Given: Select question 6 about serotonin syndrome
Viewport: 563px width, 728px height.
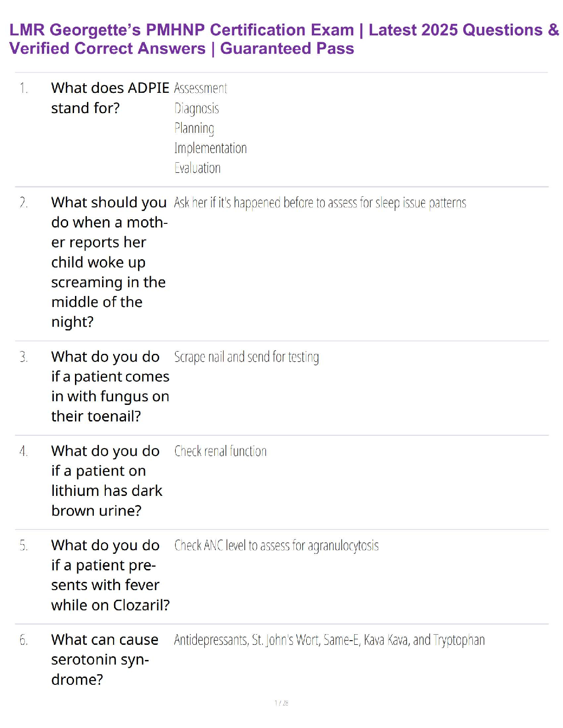Looking at the screenshot, I should pos(105,660).
